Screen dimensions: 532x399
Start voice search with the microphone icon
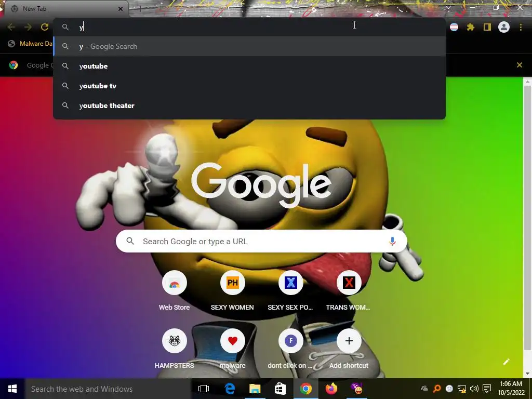coord(392,241)
